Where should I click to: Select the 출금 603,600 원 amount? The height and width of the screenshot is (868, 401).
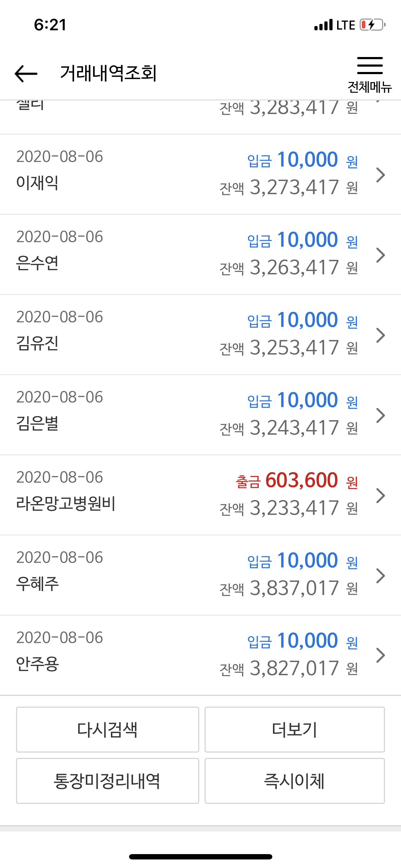pyautogui.click(x=297, y=481)
